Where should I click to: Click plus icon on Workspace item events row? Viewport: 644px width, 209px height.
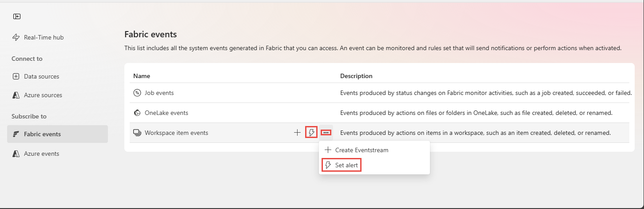tap(297, 133)
